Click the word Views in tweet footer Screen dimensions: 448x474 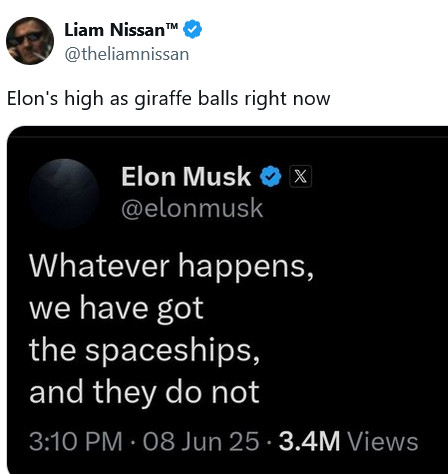click(383, 441)
